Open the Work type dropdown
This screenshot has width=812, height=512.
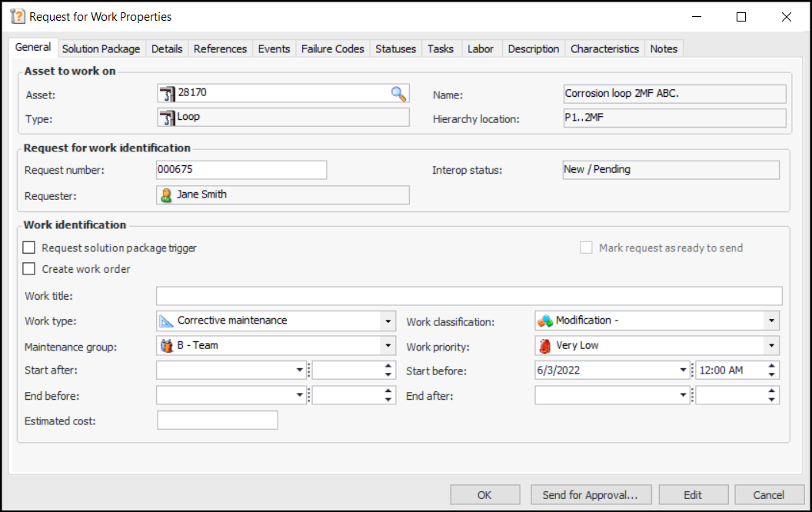coord(388,321)
